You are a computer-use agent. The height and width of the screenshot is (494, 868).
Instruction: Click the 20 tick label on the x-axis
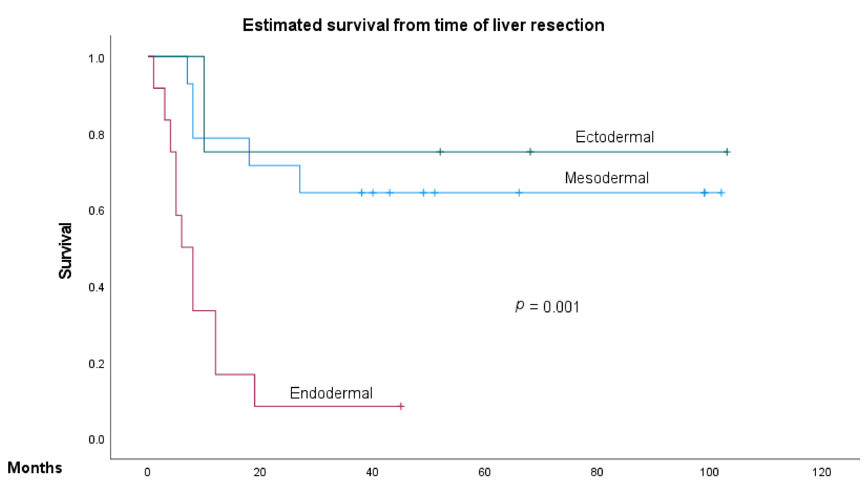[259, 472]
